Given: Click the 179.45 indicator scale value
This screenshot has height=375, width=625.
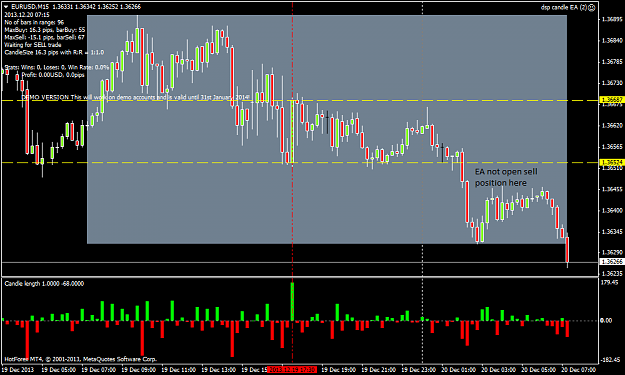Looking at the screenshot, I should click(609, 283).
